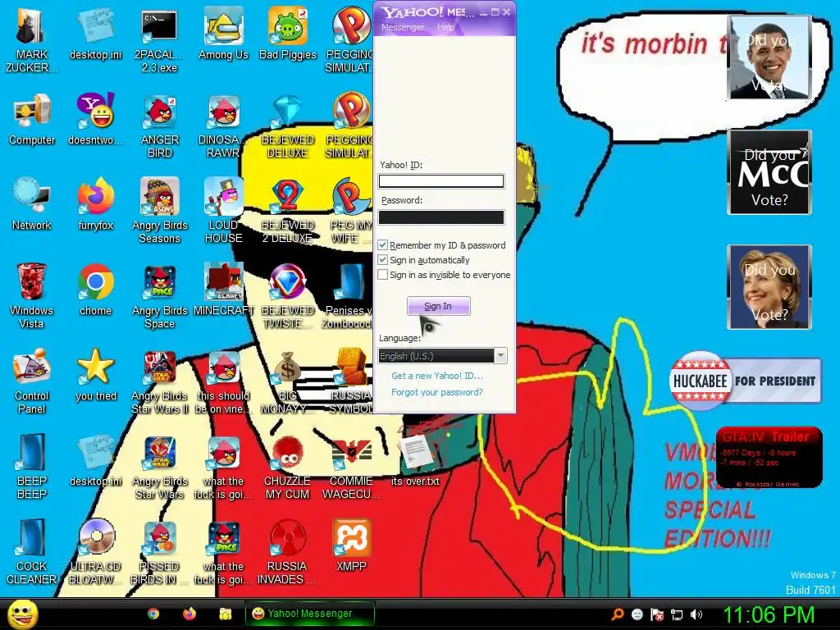Viewport: 840px width, 630px height.
Task: Click the volume speaker tray icon
Action: (696, 614)
